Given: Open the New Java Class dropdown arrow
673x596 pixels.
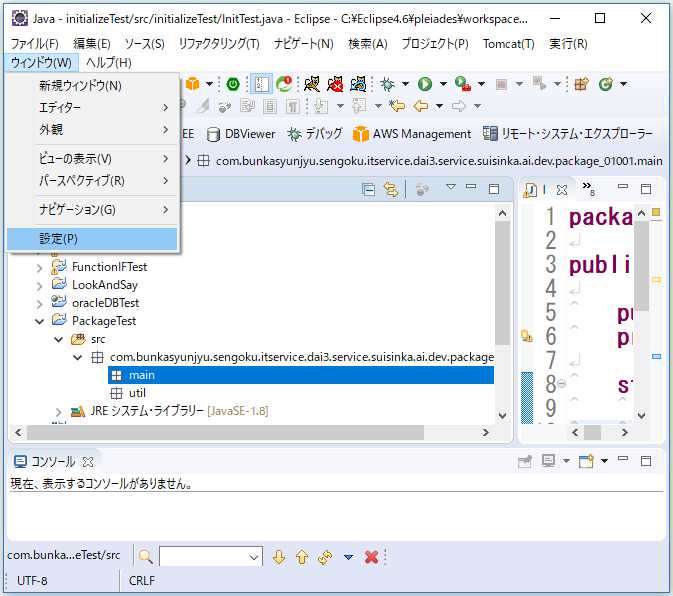Looking at the screenshot, I should pyautogui.click(x=624, y=84).
